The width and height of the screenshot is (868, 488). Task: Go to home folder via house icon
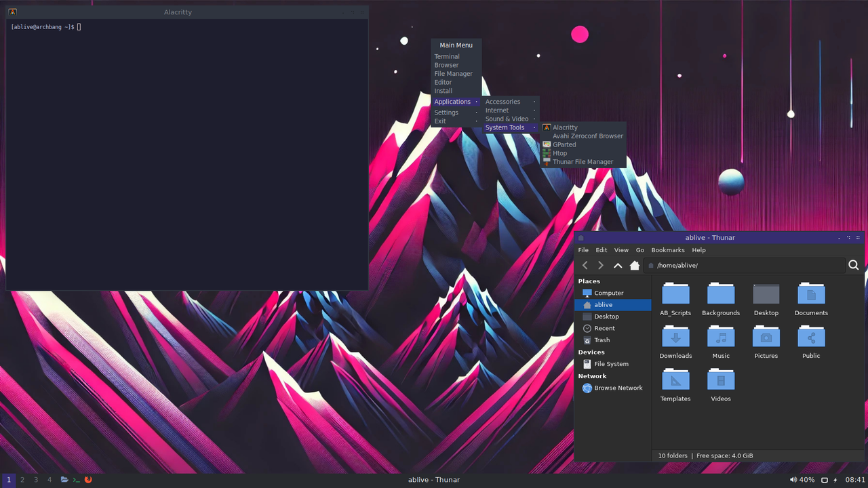[x=635, y=266]
